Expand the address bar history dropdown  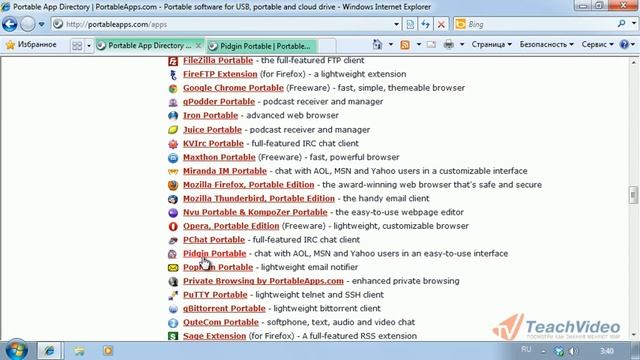point(396,24)
